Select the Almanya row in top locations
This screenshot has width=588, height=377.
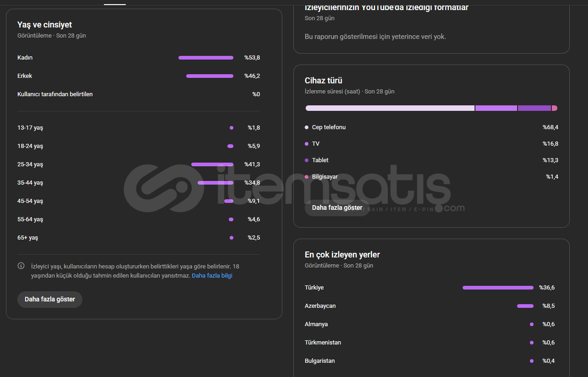[316, 324]
